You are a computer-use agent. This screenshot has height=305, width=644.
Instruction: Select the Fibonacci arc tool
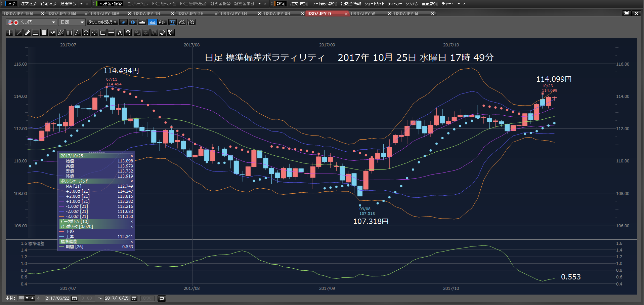tap(52, 33)
